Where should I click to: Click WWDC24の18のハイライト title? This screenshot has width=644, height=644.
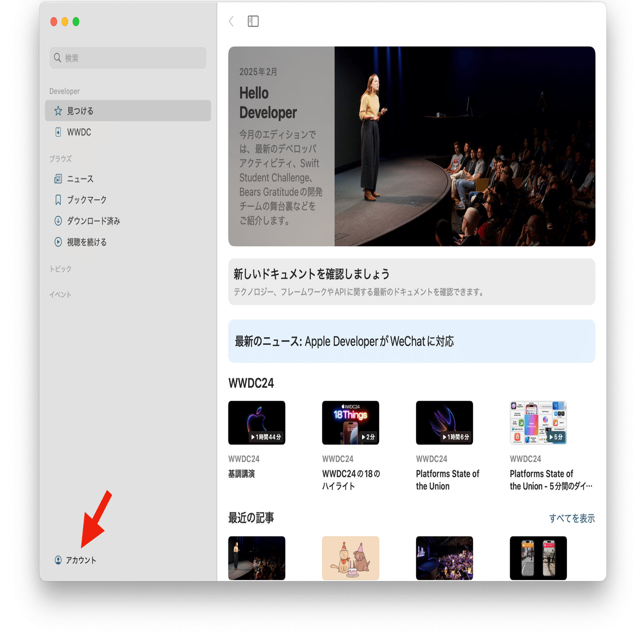click(x=351, y=480)
